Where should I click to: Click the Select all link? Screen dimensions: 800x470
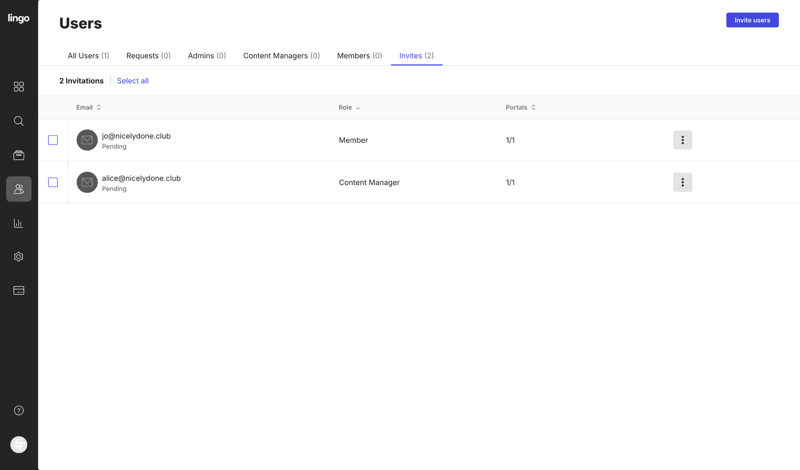(x=132, y=81)
